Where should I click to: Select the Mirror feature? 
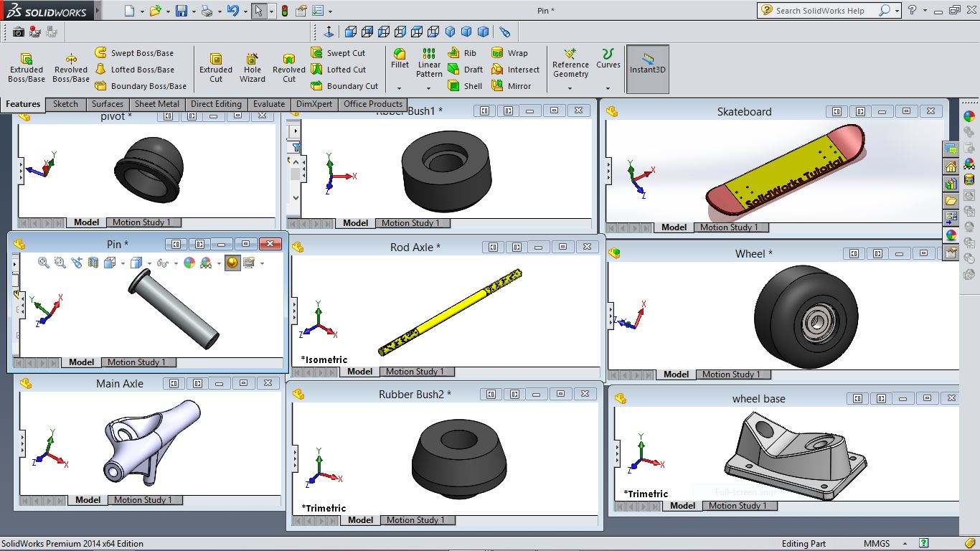(x=512, y=86)
